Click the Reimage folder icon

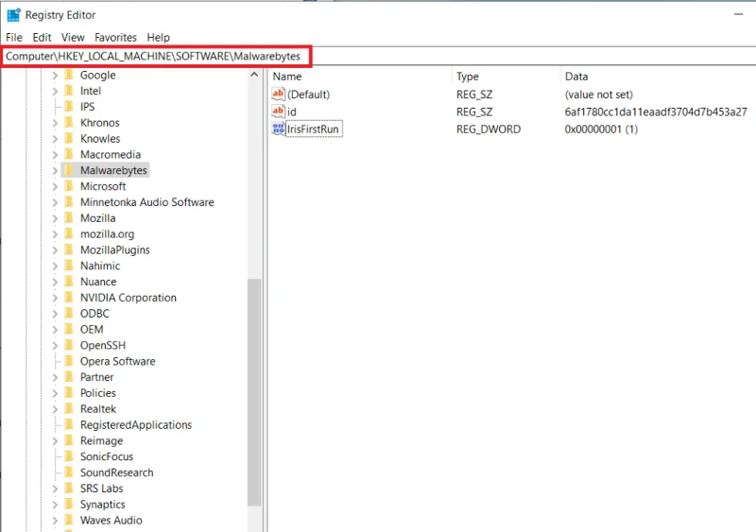(x=69, y=441)
